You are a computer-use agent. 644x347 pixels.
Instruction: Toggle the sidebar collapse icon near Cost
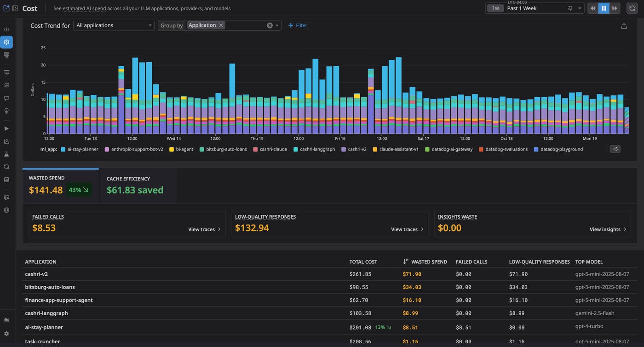click(15, 8)
